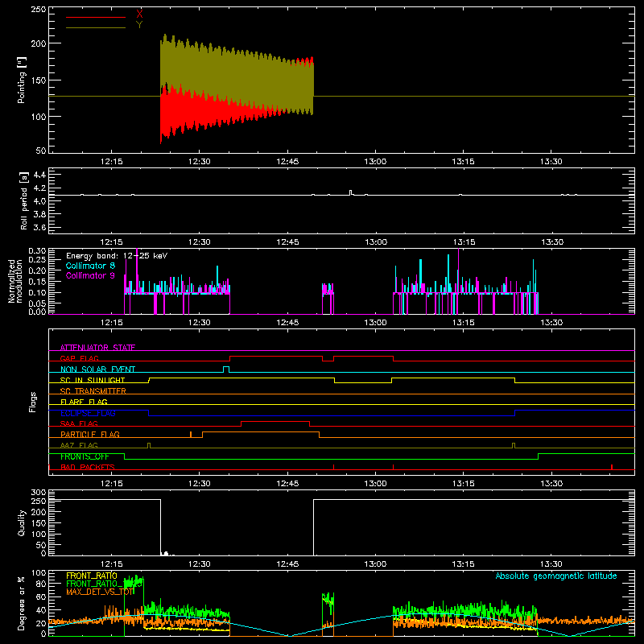
Task: Click the magenta "Collimator 9" legend entry
Action: point(90,275)
